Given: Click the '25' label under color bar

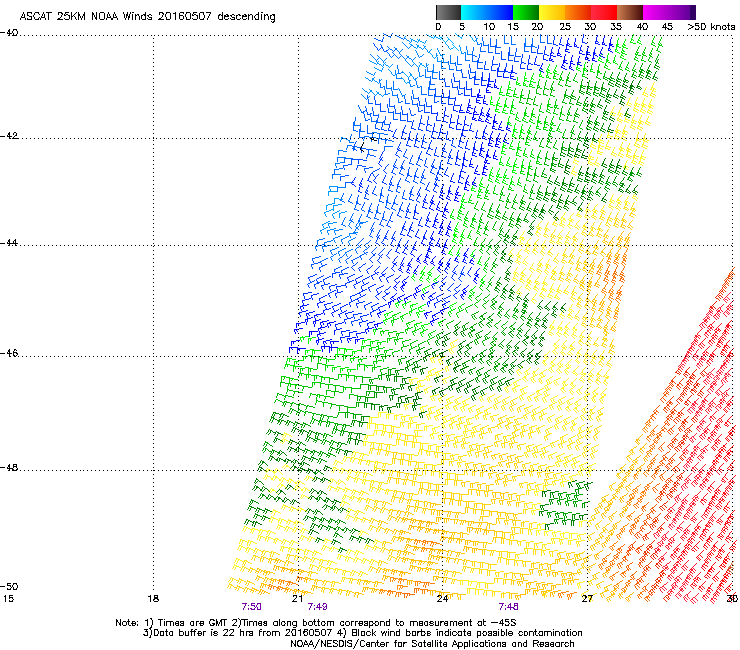Looking at the screenshot, I should (565, 27).
